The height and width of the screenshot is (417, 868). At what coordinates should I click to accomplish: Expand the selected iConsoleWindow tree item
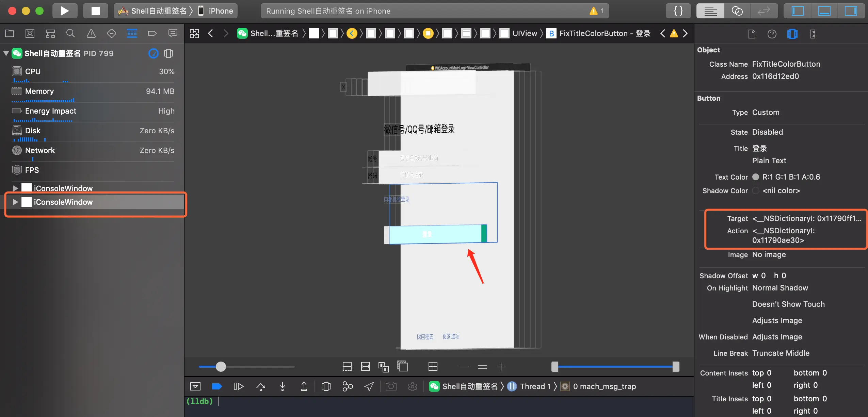[15, 202]
